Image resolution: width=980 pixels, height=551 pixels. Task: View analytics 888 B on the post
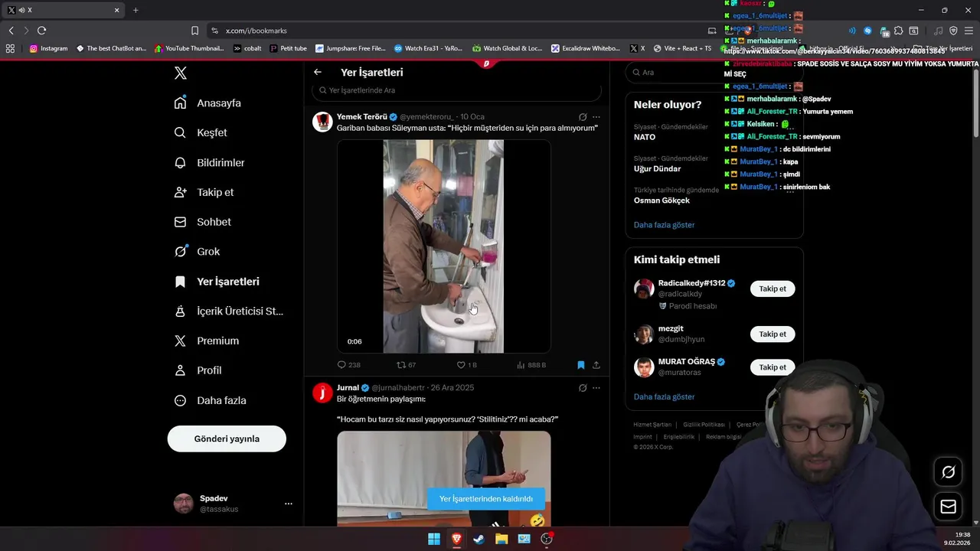click(531, 365)
